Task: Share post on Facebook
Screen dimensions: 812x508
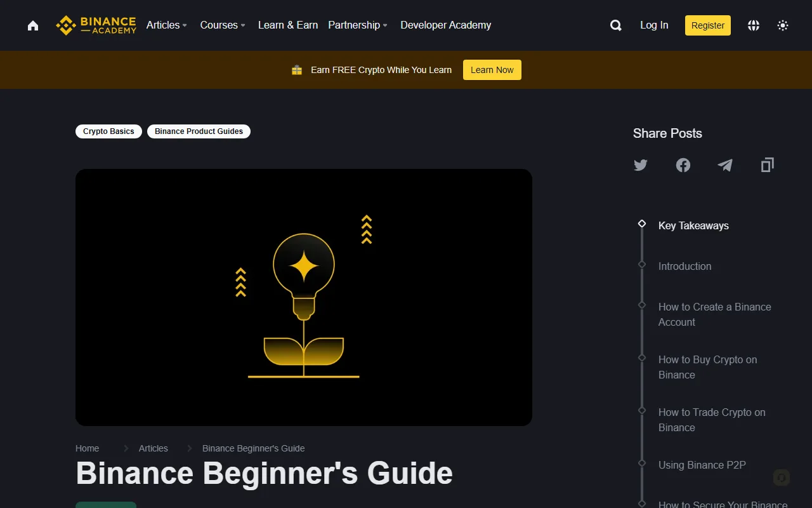Action: (683, 165)
